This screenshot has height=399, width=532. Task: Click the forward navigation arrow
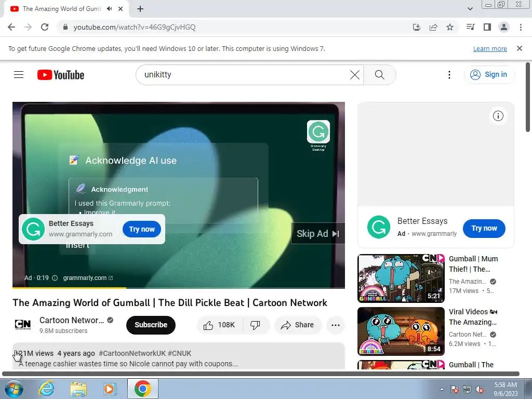(28, 27)
